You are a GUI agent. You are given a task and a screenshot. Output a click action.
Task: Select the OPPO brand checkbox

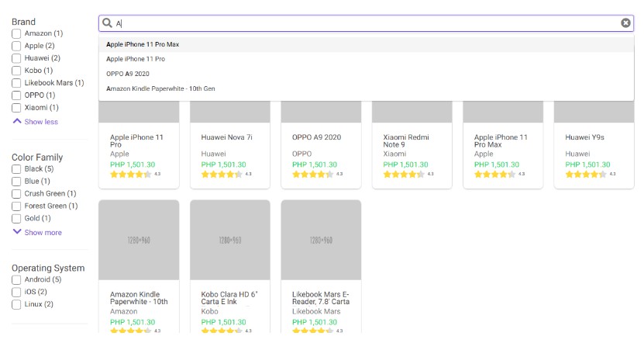click(x=16, y=95)
